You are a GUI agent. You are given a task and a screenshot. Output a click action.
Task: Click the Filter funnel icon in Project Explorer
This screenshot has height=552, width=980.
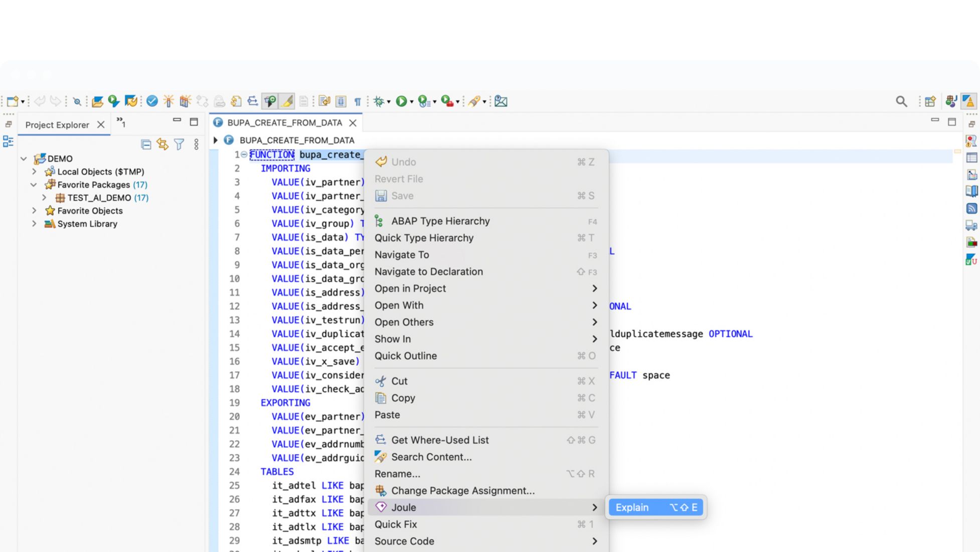[179, 145]
